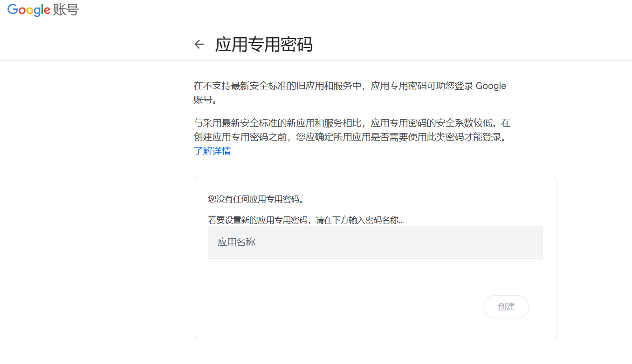Open the 了解详情 link
The height and width of the screenshot is (364, 632).
pyautogui.click(x=213, y=151)
